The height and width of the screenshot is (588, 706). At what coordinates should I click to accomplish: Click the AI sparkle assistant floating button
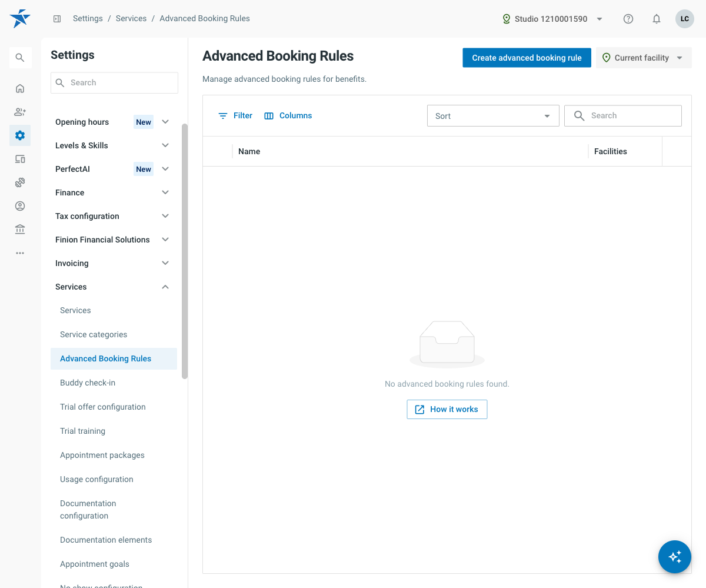tap(675, 557)
